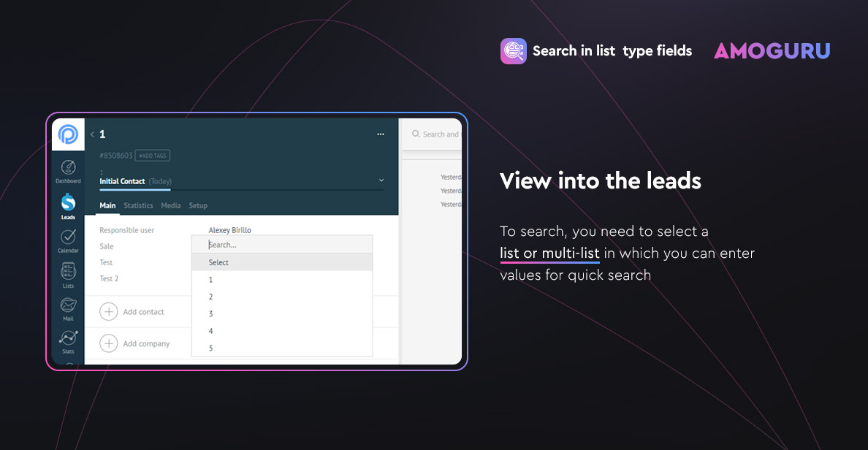Click the blue account logo at top-left
Viewport: 868px width, 450px height.
click(x=68, y=135)
